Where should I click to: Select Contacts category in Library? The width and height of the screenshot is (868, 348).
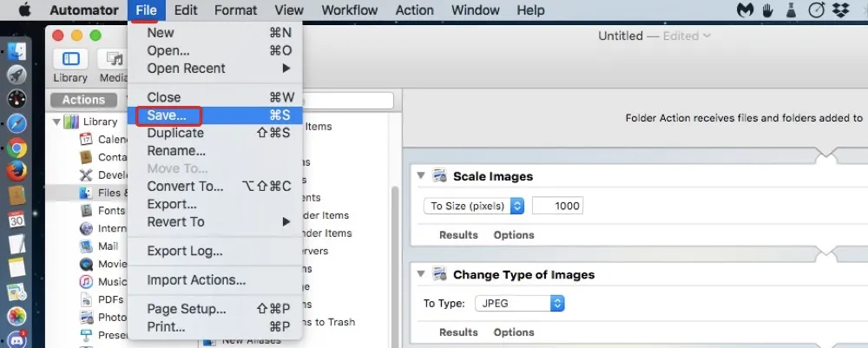(103, 157)
